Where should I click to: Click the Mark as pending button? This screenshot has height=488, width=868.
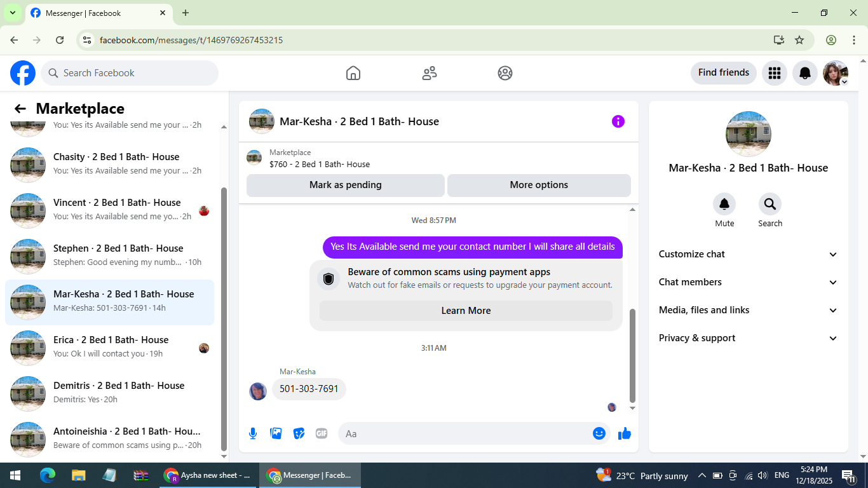pyautogui.click(x=346, y=185)
